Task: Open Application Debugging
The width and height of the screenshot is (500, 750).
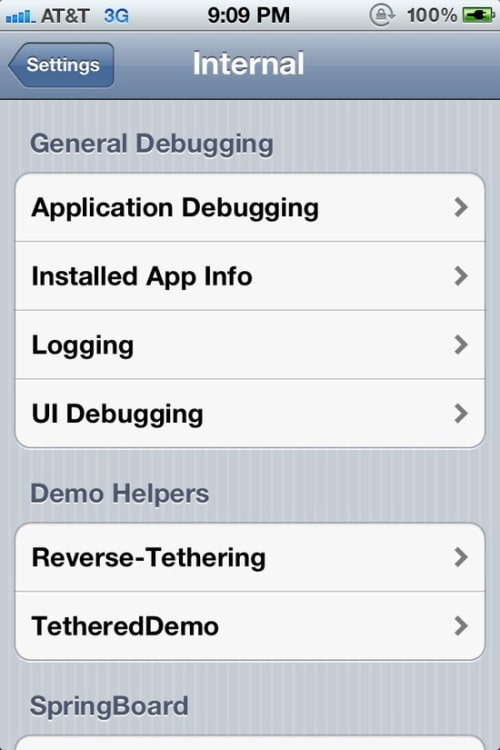Action: (250, 207)
